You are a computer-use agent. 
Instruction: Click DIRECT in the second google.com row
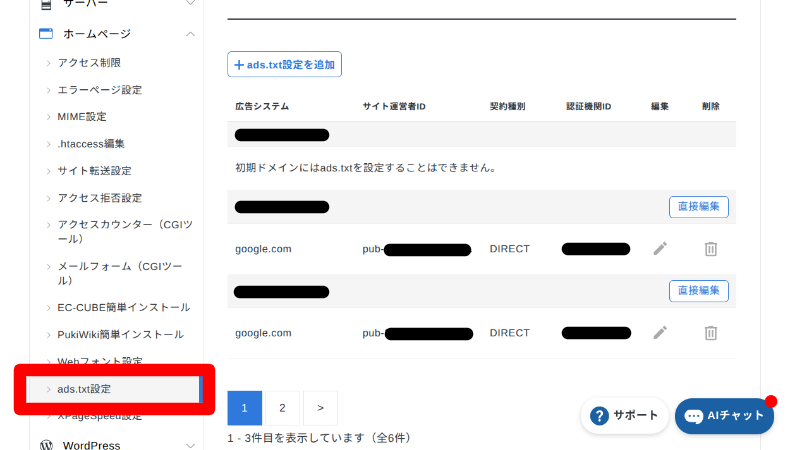click(x=509, y=333)
